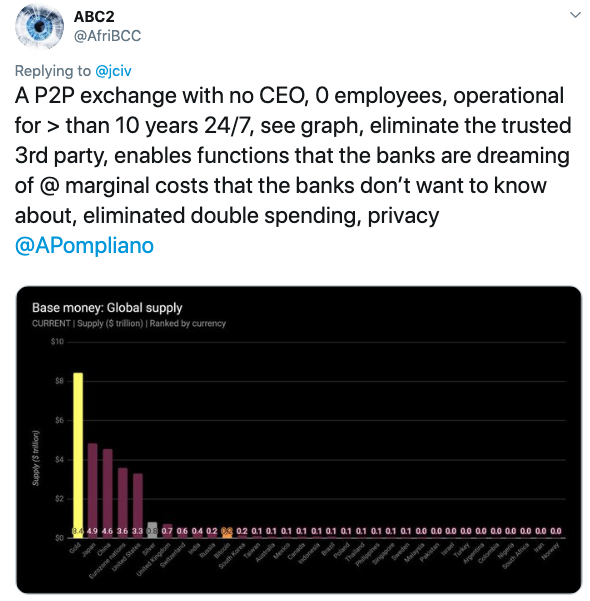Image resolution: width=590 pixels, height=601 pixels.
Task: Click the China bar in chart
Action: [108, 493]
